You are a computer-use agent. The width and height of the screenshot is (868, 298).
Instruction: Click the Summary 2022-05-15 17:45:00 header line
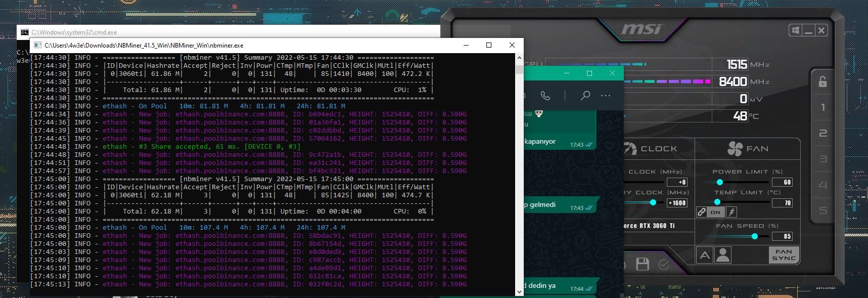point(268,179)
